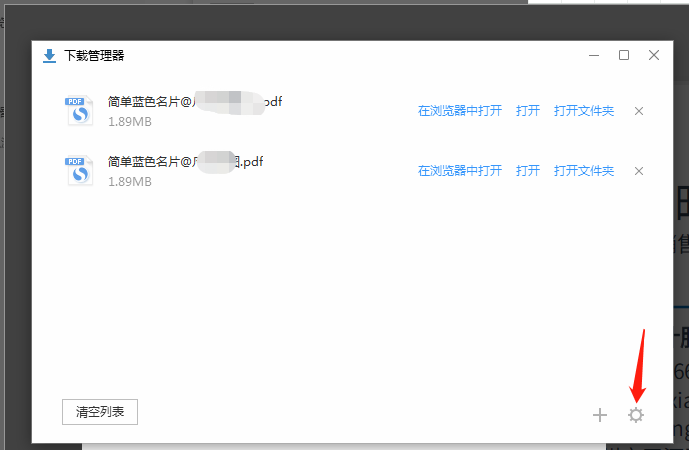Open folder (打开文件夹) of first PDF
The image size is (689, 450).
tap(584, 111)
